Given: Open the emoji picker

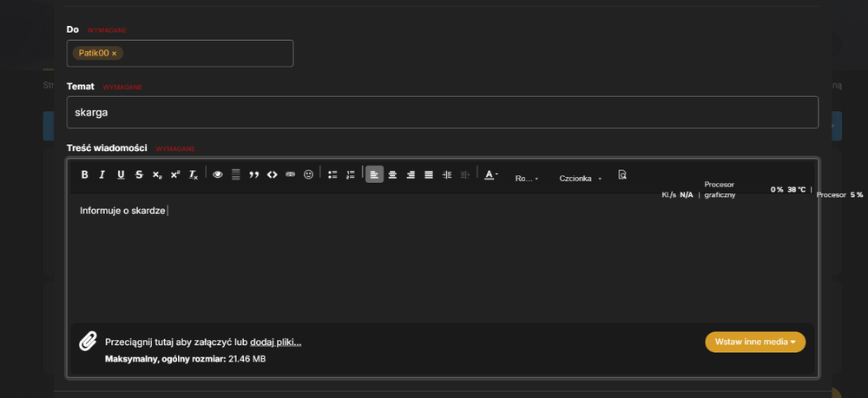Looking at the screenshot, I should point(308,174).
